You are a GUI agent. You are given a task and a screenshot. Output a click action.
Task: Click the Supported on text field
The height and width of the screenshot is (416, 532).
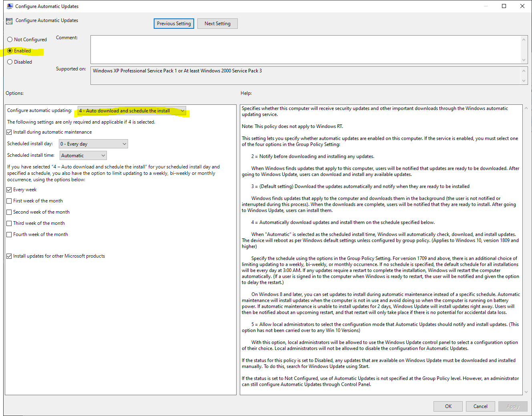coord(306,75)
